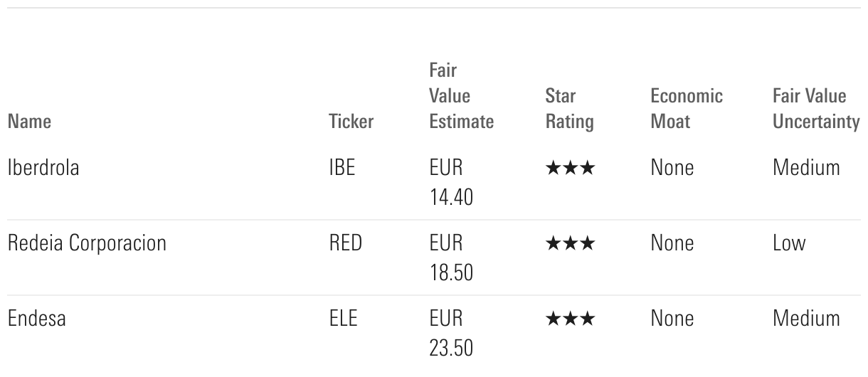This screenshot has height=377, width=868.
Task: Select Iberdrola's Medium uncertainty value
Action: (806, 169)
